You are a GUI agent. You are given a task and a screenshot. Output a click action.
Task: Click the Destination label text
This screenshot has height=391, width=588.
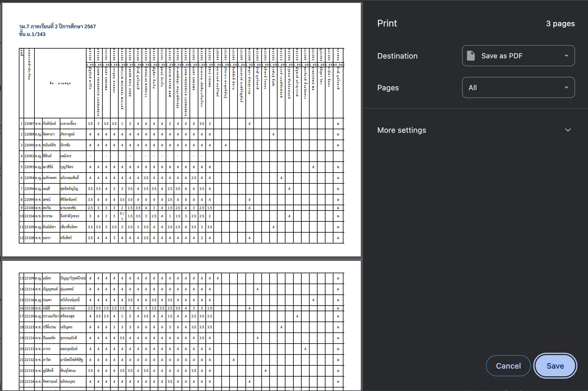pyautogui.click(x=397, y=56)
